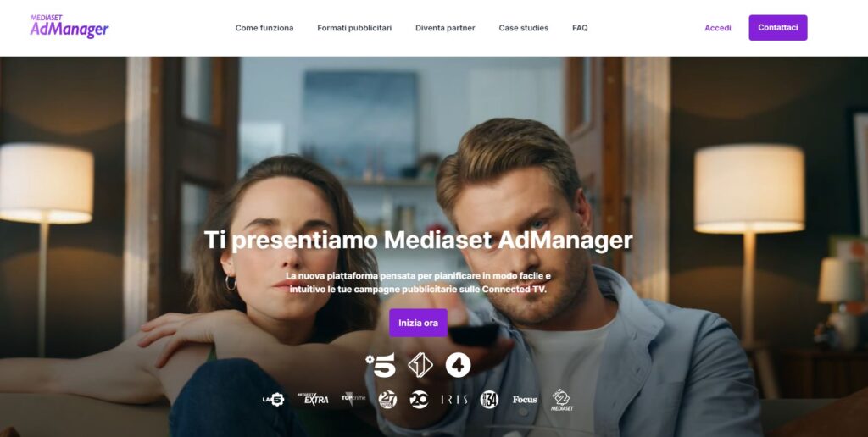Click the Canale 5 channel logo

(x=381, y=365)
